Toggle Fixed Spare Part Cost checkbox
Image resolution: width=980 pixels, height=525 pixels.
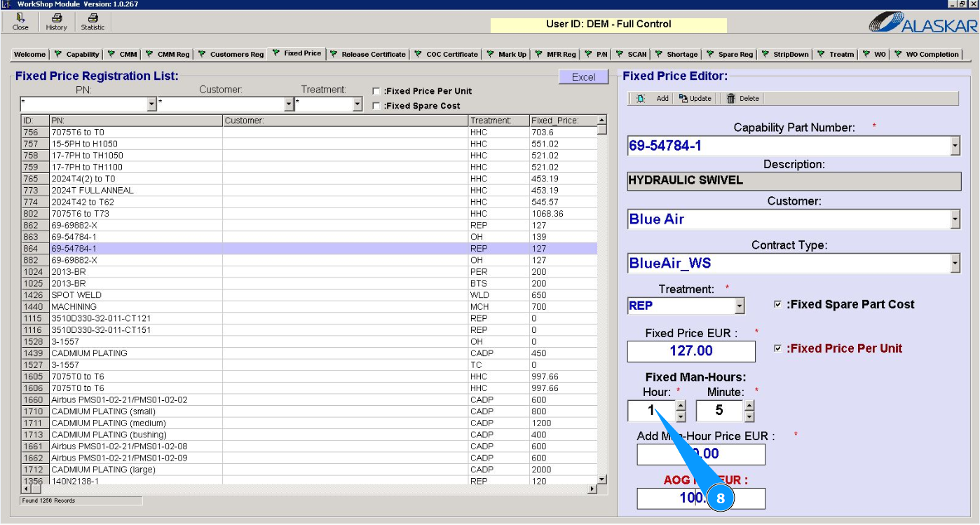pos(777,305)
